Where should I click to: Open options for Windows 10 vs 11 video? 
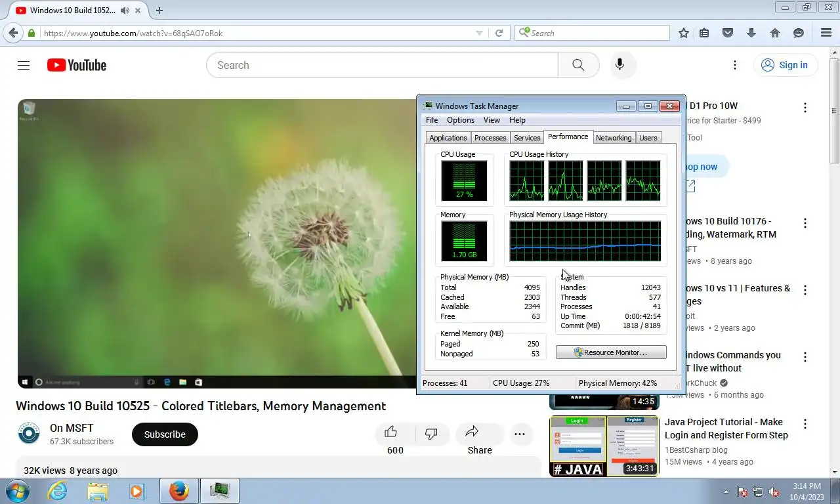(805, 290)
